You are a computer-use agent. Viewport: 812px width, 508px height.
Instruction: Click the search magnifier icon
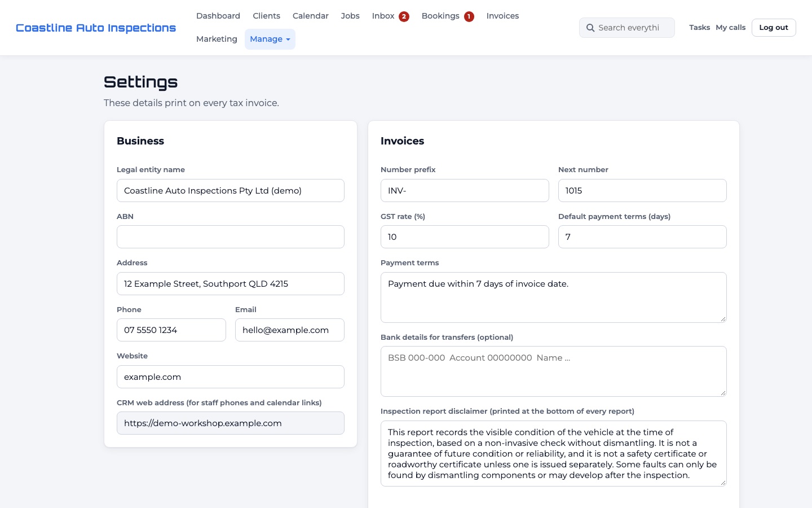[x=590, y=28]
